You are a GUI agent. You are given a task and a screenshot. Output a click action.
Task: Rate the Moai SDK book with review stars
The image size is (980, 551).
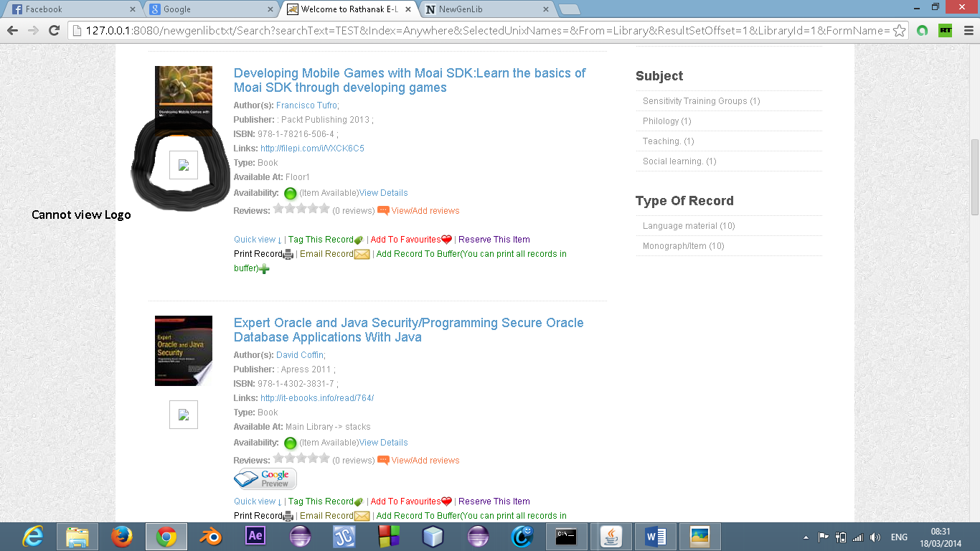pos(301,209)
